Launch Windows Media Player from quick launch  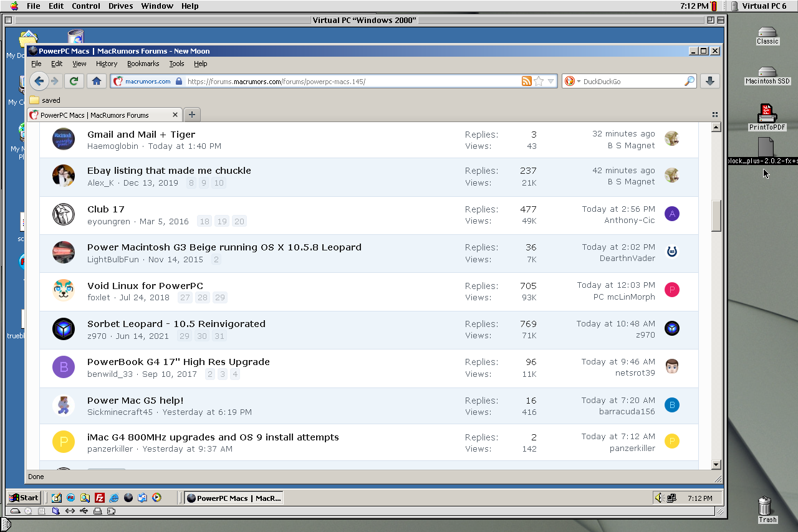(156, 498)
